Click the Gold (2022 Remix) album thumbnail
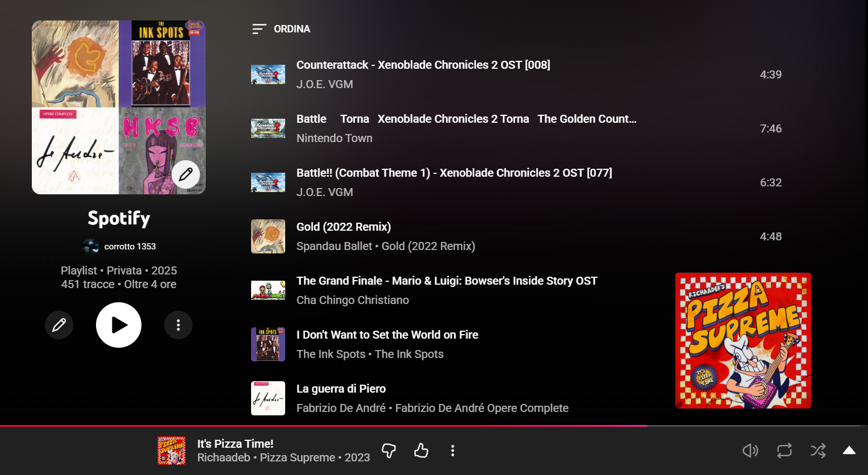Screen dimensions: 868x475 click(x=268, y=236)
